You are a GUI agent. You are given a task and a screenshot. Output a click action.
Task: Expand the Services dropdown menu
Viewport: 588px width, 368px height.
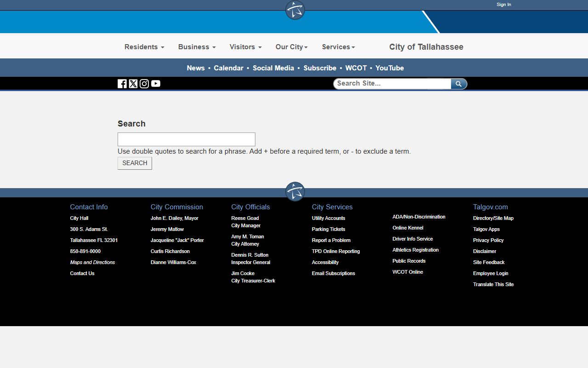[x=338, y=47]
